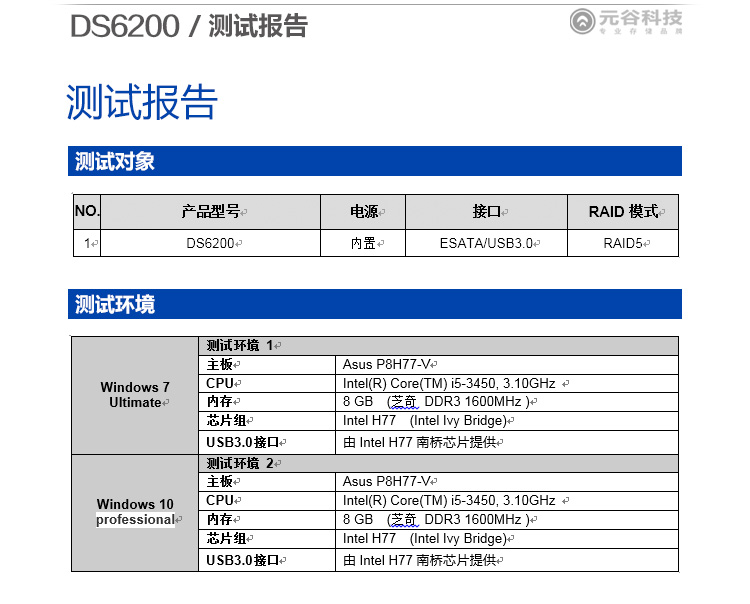The width and height of the screenshot is (750, 604).
Task: Click '8 GB DDR3 1600MHz' in Windows 7 section
Action: (x=436, y=402)
